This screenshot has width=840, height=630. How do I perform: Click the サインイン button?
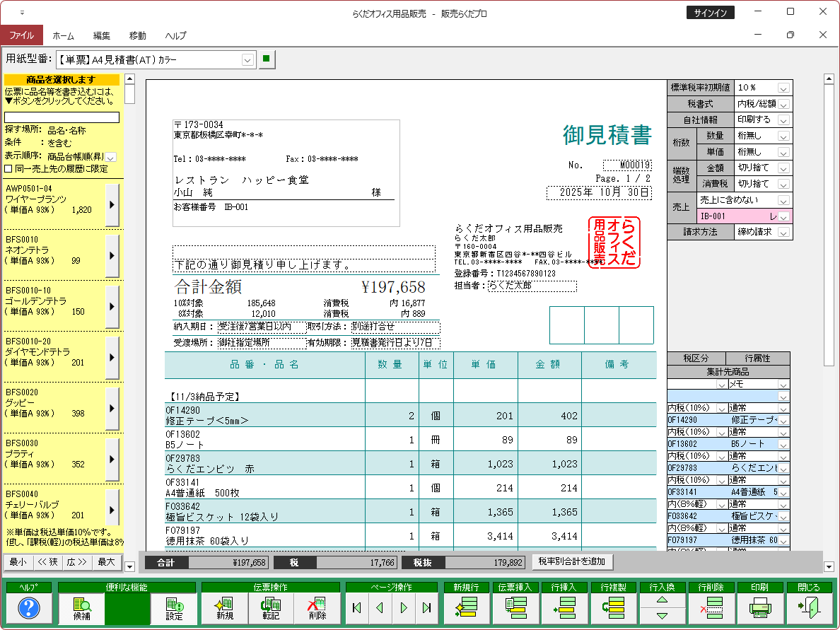coord(711,13)
